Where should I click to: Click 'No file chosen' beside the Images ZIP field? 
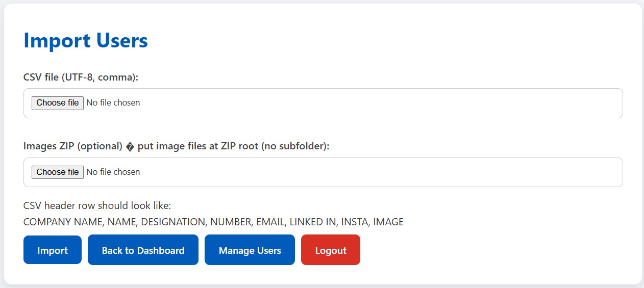(x=113, y=172)
